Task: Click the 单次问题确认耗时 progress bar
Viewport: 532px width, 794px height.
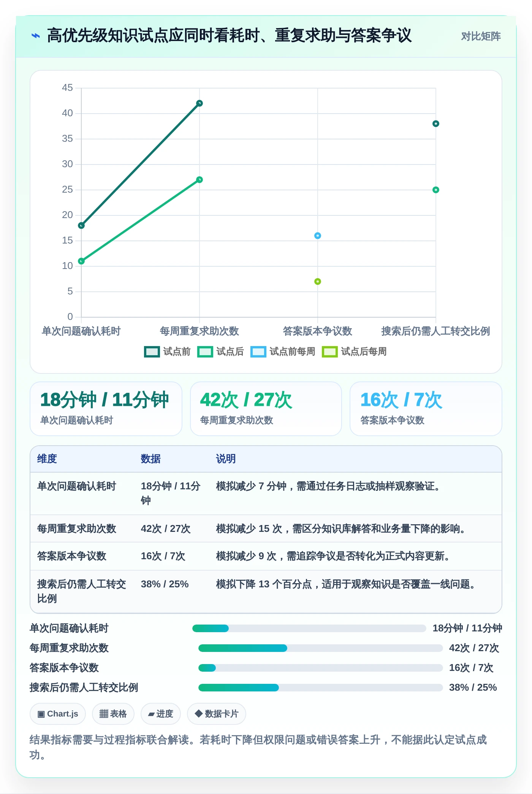Action: (x=309, y=628)
